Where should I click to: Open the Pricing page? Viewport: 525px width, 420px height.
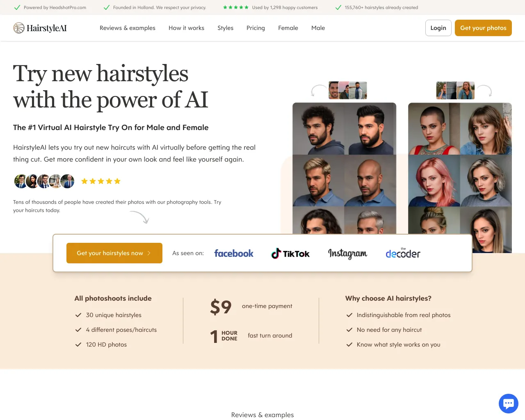[x=256, y=28]
